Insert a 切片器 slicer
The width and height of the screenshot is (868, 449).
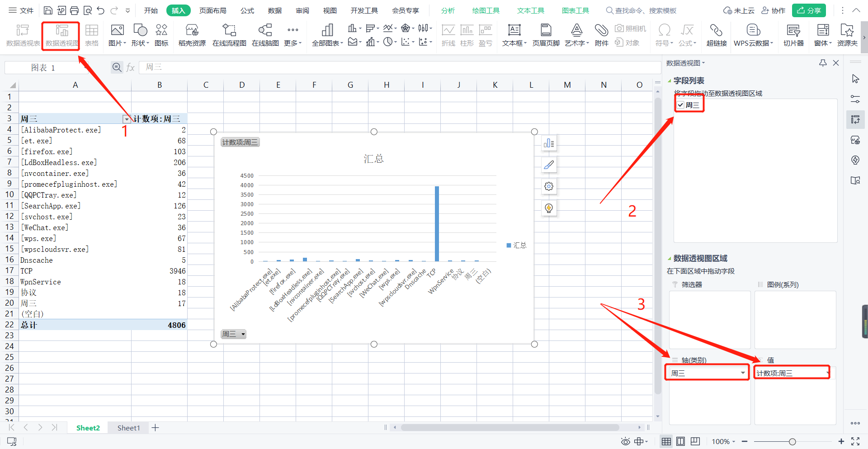coord(793,35)
